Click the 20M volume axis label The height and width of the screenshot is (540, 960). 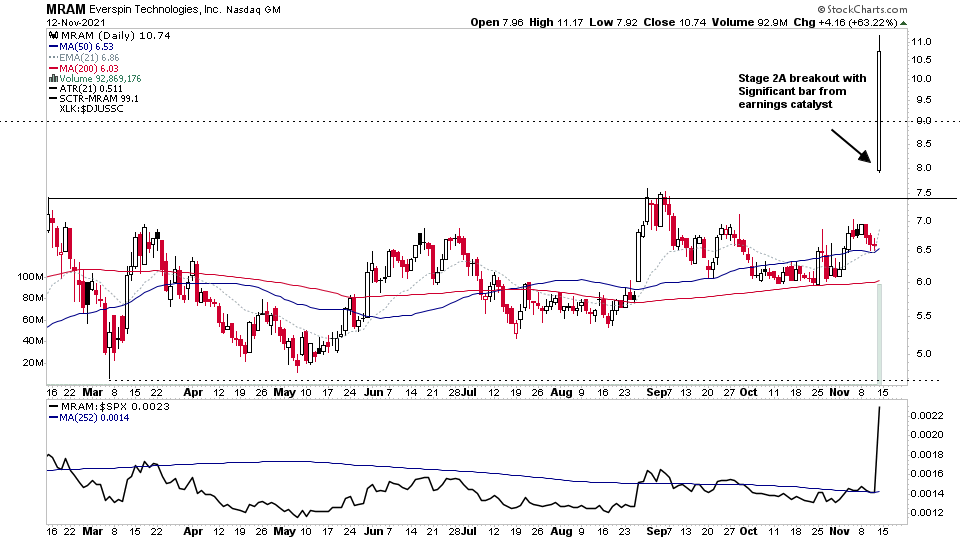(32, 362)
